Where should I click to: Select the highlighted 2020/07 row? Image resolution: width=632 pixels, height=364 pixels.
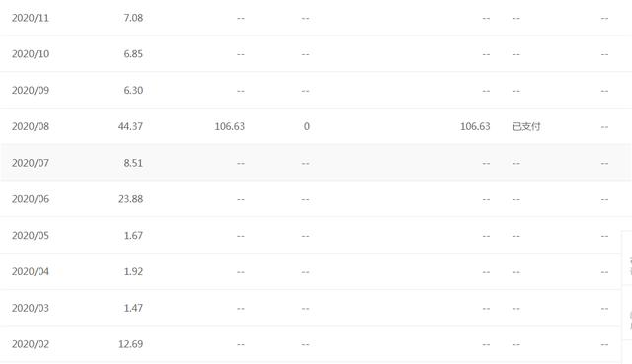coord(316,163)
